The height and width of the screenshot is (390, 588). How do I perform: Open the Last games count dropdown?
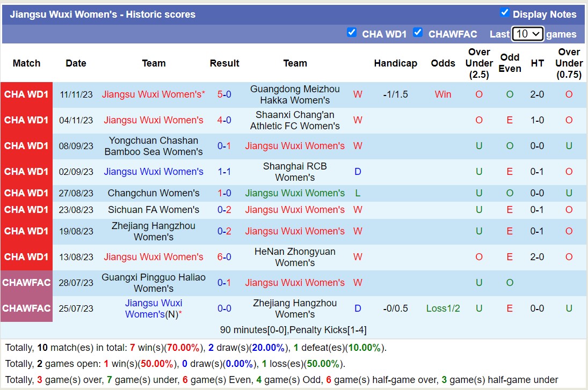click(x=527, y=34)
